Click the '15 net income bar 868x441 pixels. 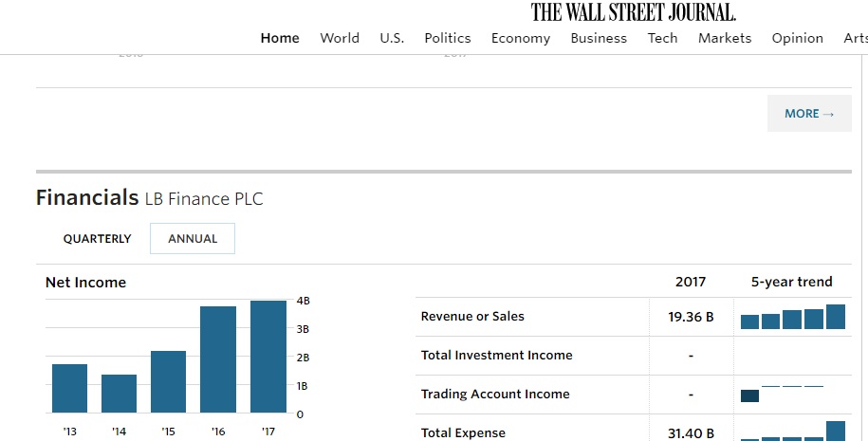click(x=168, y=382)
